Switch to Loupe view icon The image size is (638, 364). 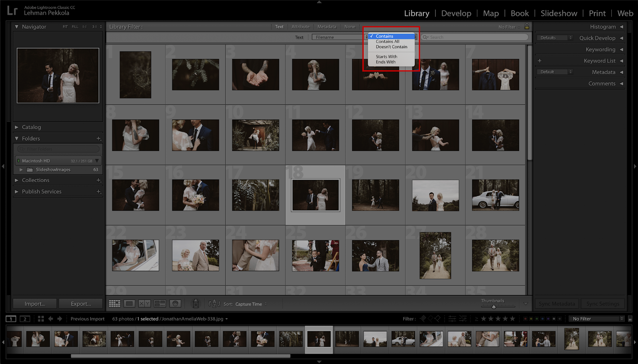(x=129, y=304)
